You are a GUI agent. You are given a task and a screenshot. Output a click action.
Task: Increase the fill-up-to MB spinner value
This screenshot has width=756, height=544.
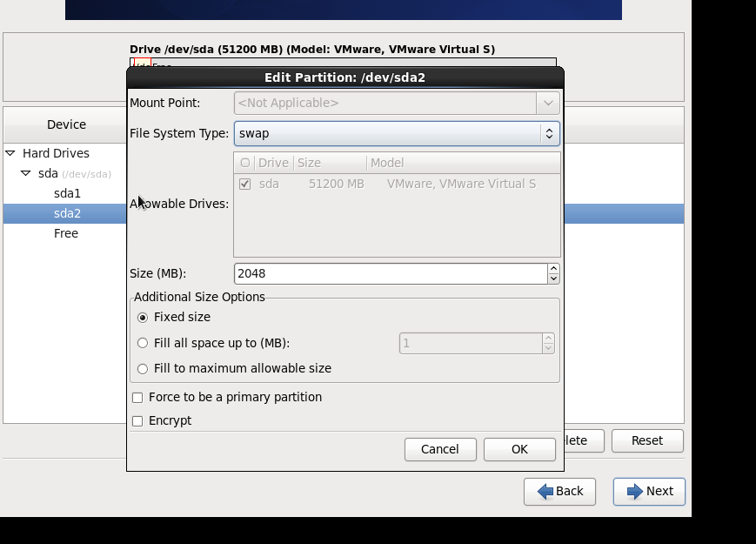pyautogui.click(x=548, y=339)
